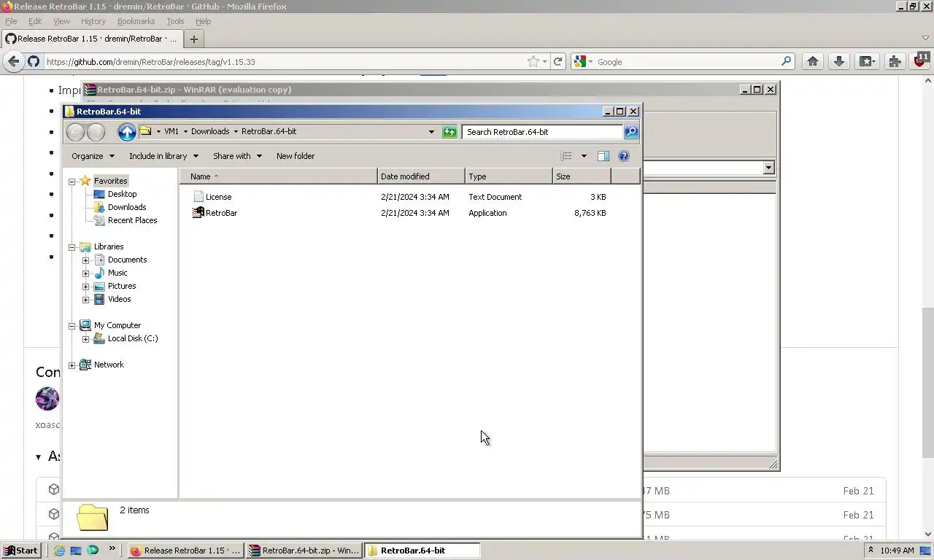This screenshot has height=560, width=934.
Task: Select Recent Places in Favorites
Action: [x=132, y=220]
